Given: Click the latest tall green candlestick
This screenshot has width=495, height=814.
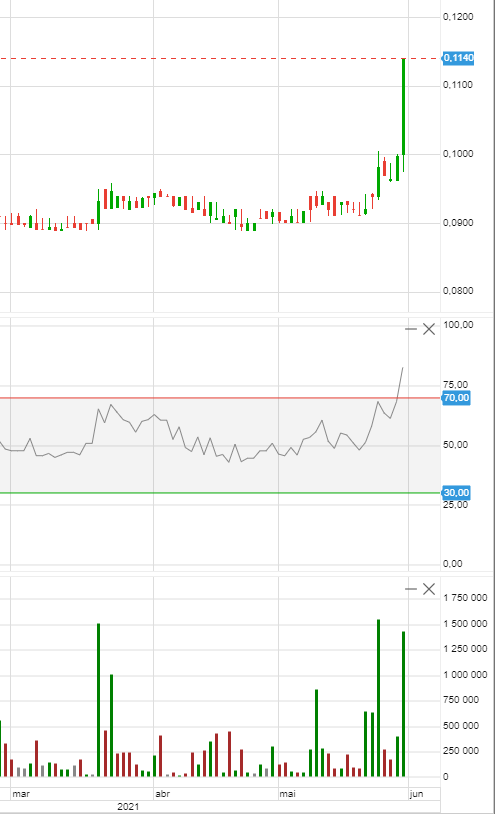Looking at the screenshot, I should click(404, 106).
